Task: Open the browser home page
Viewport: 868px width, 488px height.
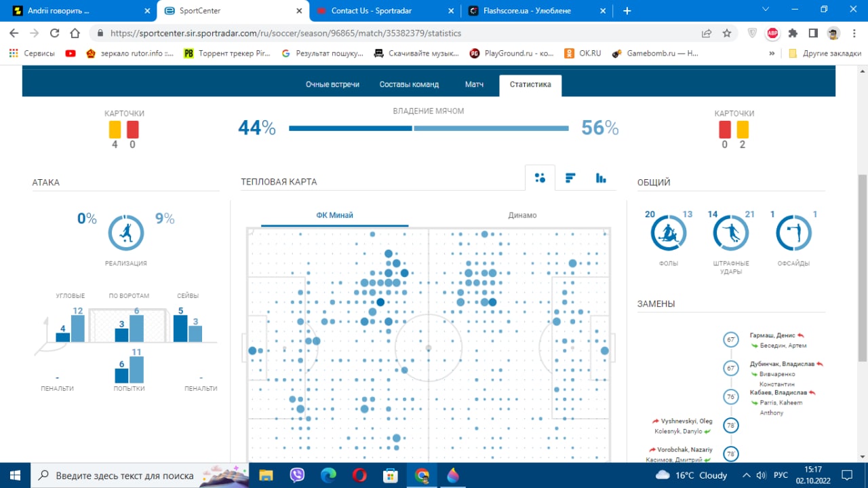Action: 76,33
